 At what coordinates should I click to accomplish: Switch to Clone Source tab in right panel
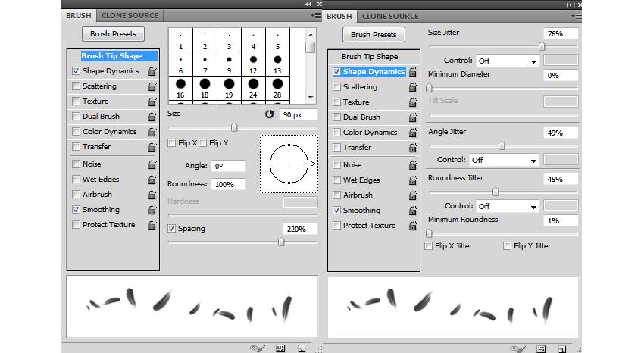pyautogui.click(x=390, y=16)
